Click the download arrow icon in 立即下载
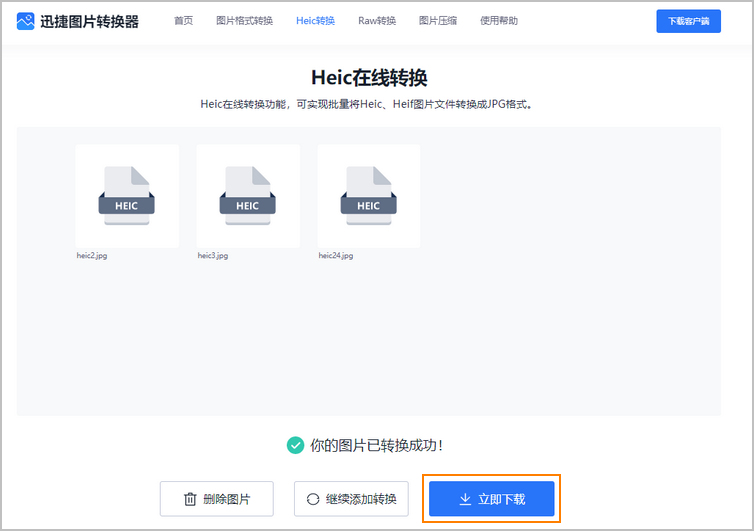Screen dimensions: 754x531 pos(465,499)
